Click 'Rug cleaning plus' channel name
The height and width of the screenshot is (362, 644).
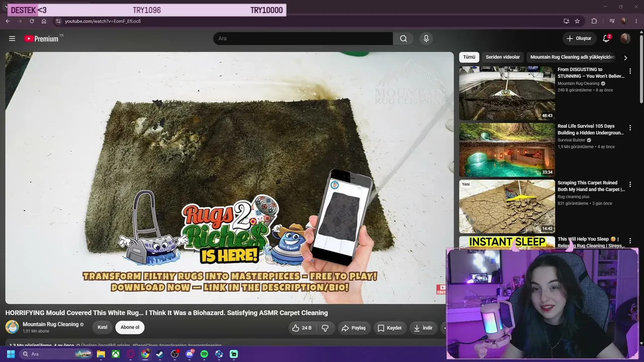[x=573, y=197]
